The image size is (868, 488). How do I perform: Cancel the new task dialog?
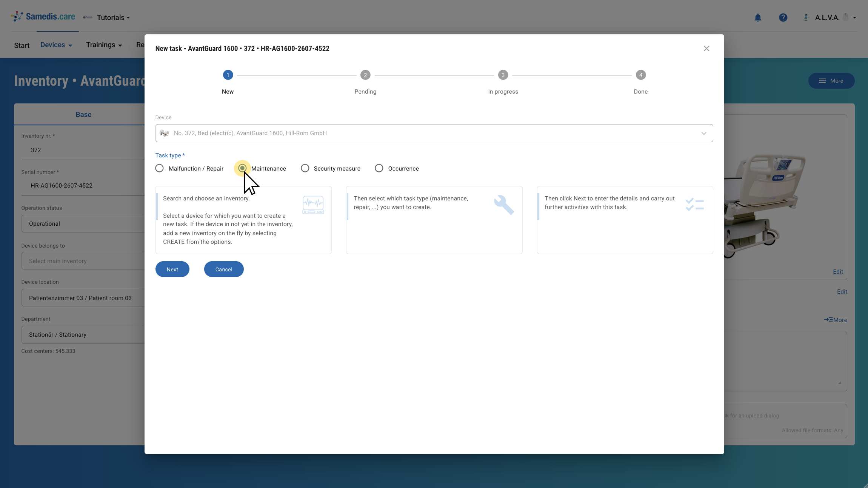(x=224, y=269)
